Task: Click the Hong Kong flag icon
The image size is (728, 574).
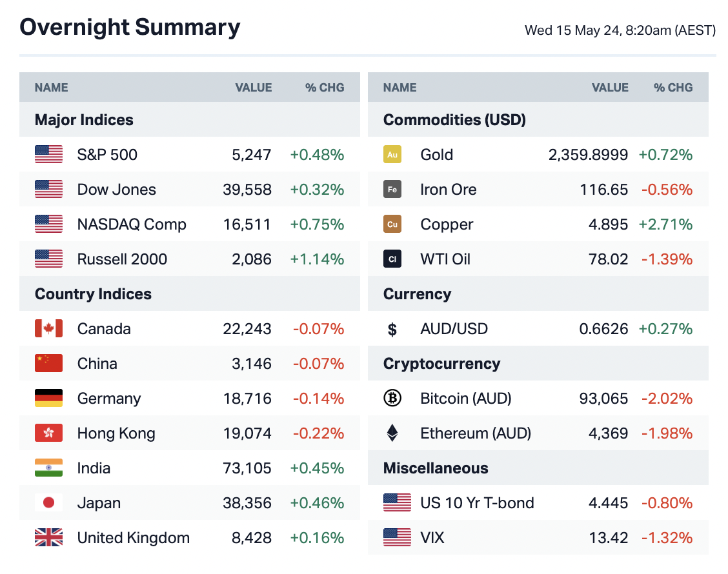Action: pos(48,433)
